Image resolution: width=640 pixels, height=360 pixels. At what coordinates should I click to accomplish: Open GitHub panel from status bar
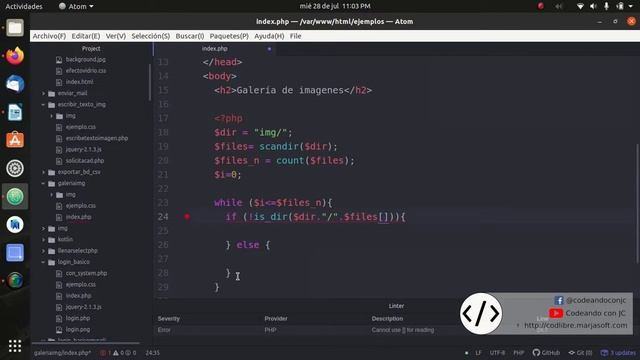[x=546, y=353]
